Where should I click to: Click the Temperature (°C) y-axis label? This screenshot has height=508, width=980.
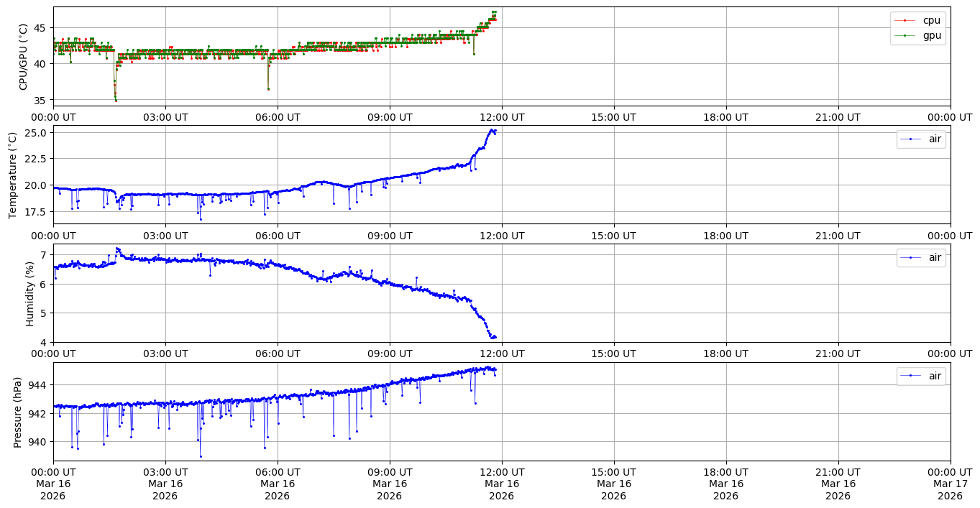(13, 175)
